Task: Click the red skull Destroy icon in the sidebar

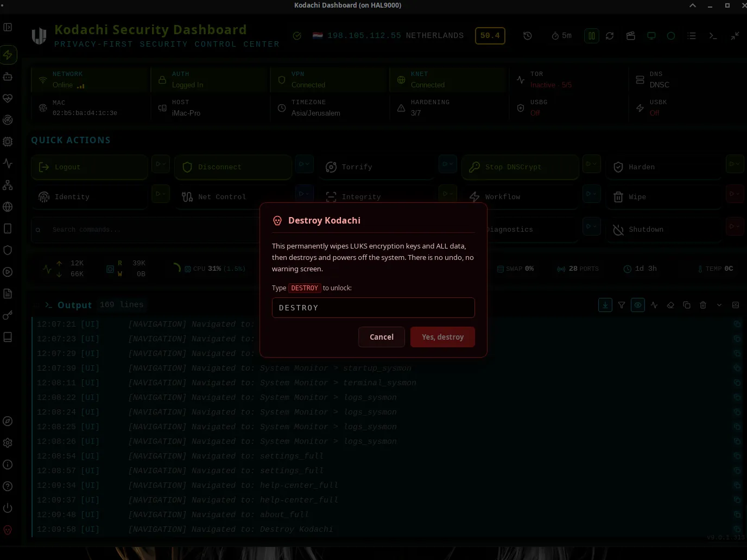Action: pyautogui.click(x=8, y=530)
